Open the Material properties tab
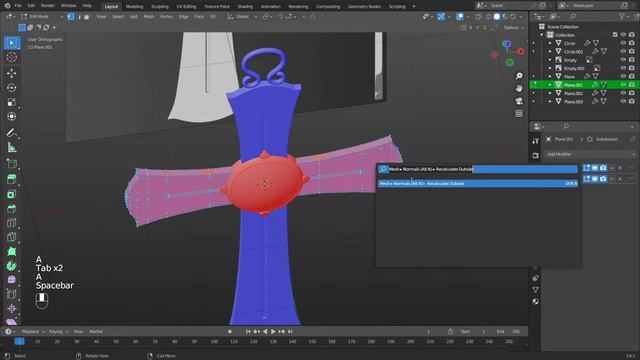 pos(536,302)
